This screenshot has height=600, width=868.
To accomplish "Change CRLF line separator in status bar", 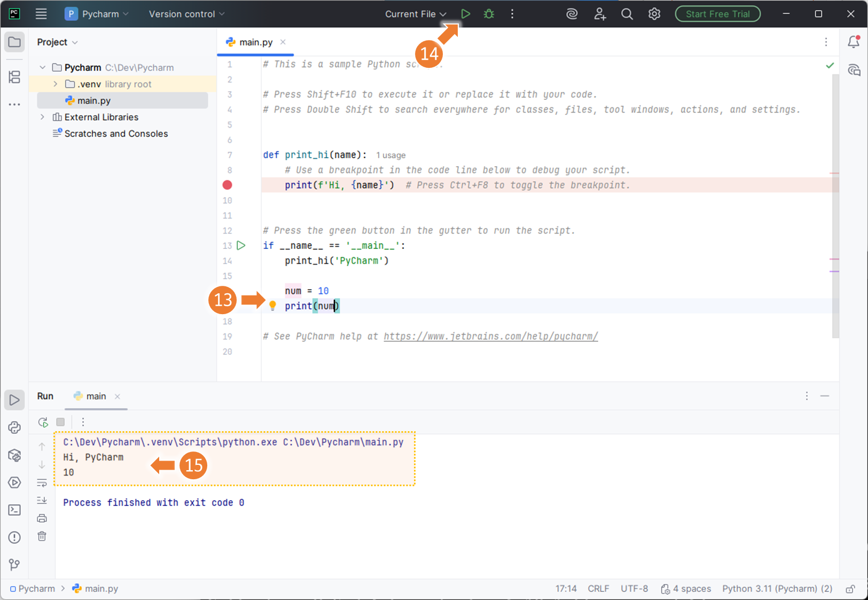I will [598, 589].
